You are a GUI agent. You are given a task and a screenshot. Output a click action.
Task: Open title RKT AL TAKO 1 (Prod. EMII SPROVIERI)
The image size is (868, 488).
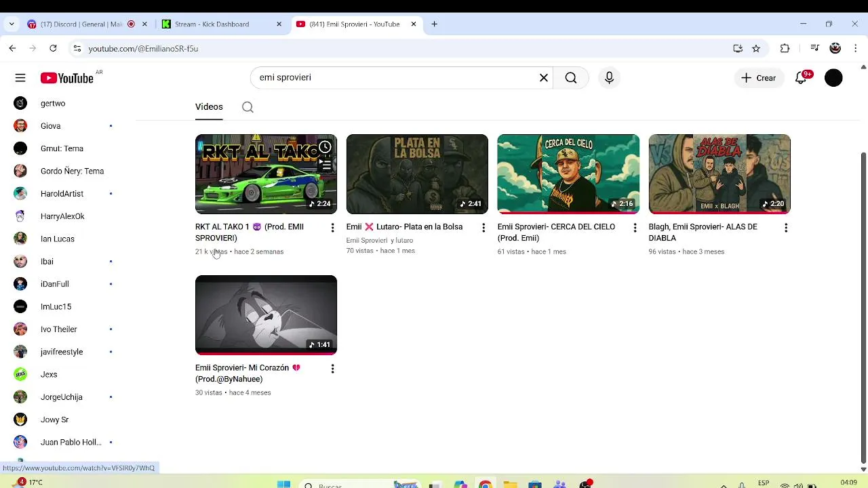250,232
